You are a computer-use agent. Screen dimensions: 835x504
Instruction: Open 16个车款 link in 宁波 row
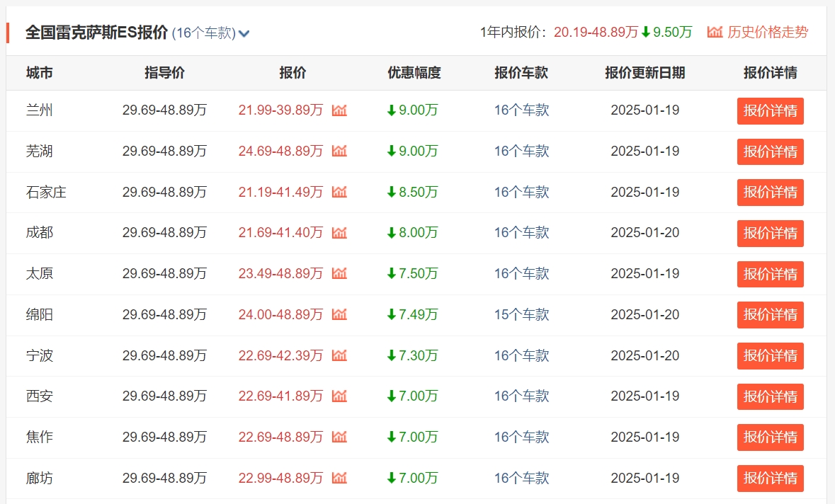521,355
